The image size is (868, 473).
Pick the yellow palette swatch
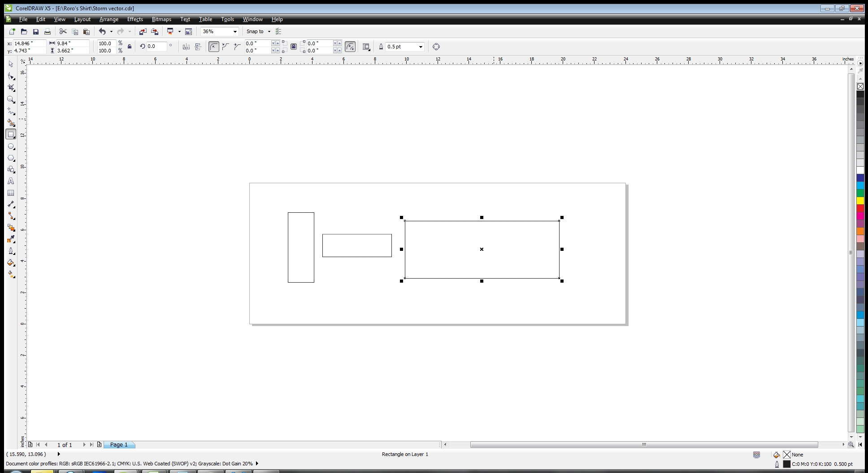pyautogui.click(x=860, y=201)
